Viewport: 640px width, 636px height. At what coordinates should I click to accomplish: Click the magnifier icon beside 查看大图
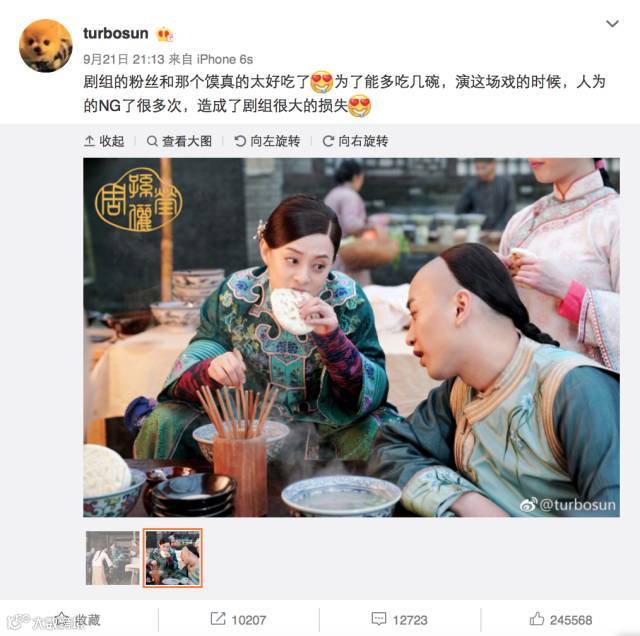pos(152,141)
